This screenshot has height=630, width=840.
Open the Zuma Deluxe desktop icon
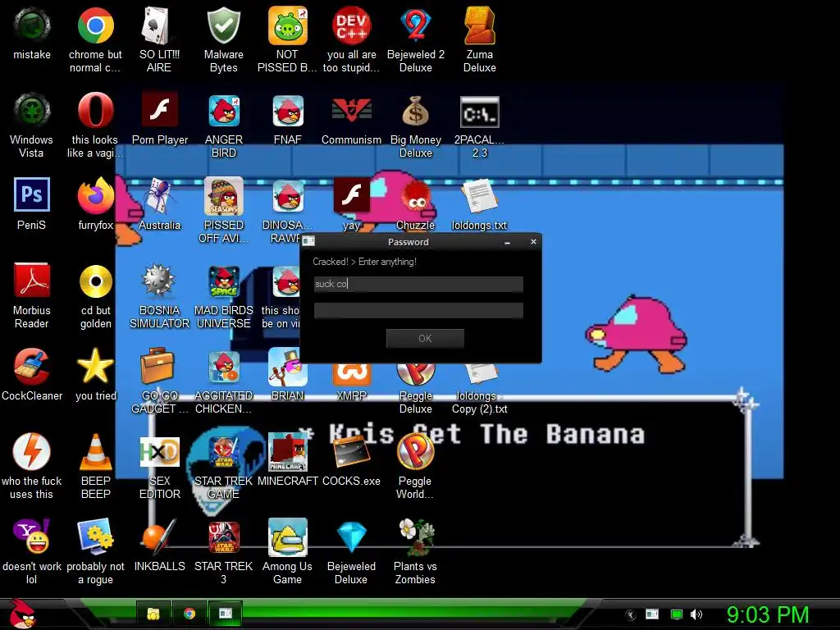[479, 25]
